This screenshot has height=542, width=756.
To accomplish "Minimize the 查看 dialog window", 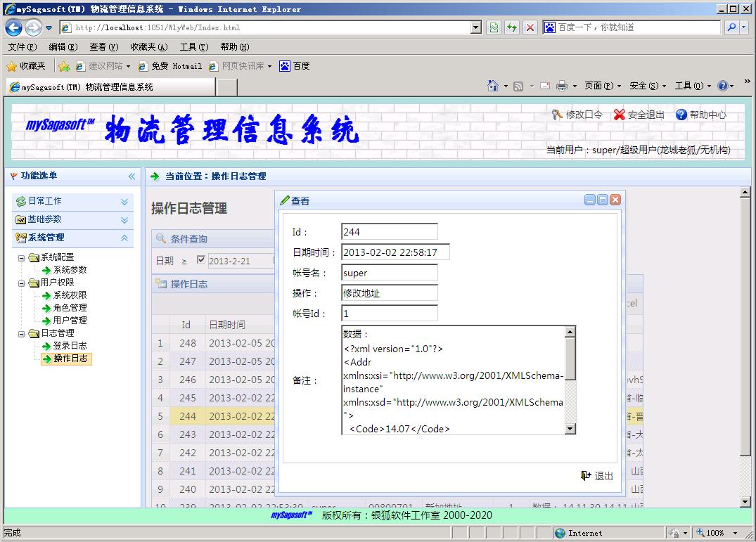I will click(589, 200).
